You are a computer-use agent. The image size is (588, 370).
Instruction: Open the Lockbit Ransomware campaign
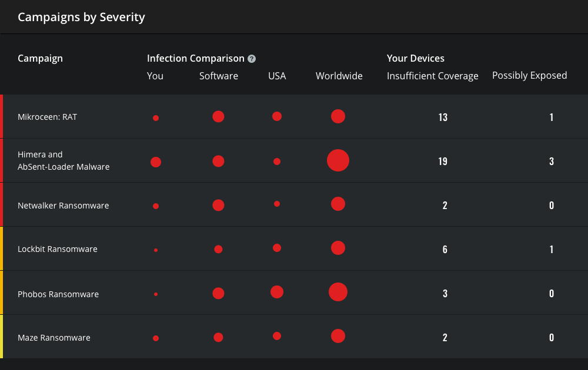[58, 249]
